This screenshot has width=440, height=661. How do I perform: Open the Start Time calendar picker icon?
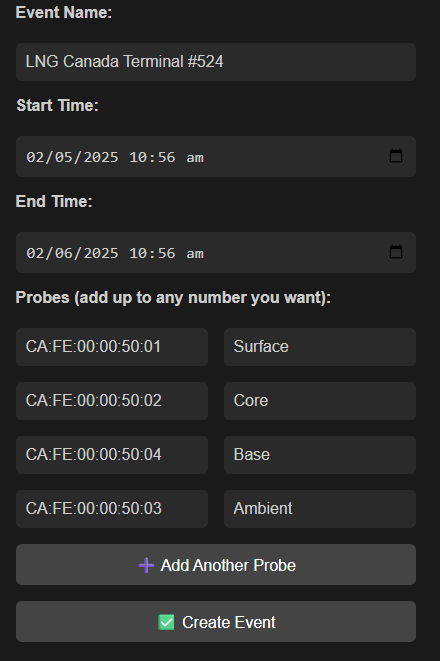396,156
